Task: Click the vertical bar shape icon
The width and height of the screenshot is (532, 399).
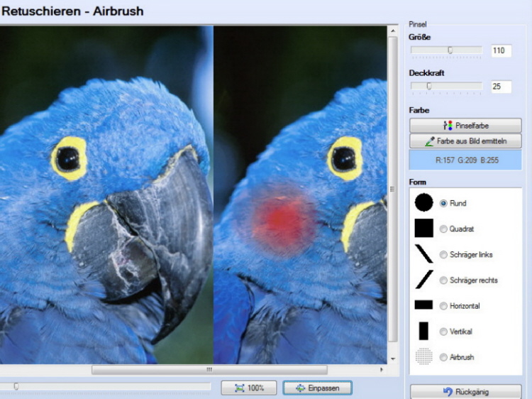Action: (423, 331)
